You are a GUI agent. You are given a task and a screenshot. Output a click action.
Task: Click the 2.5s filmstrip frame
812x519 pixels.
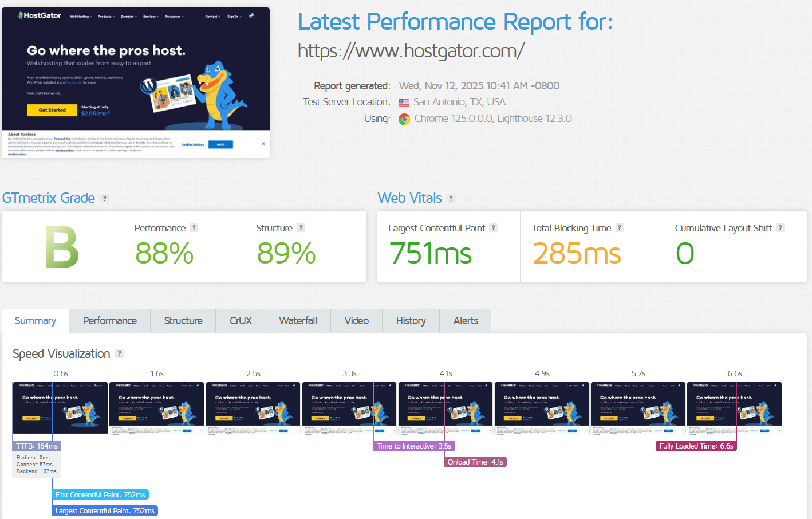pyautogui.click(x=253, y=408)
